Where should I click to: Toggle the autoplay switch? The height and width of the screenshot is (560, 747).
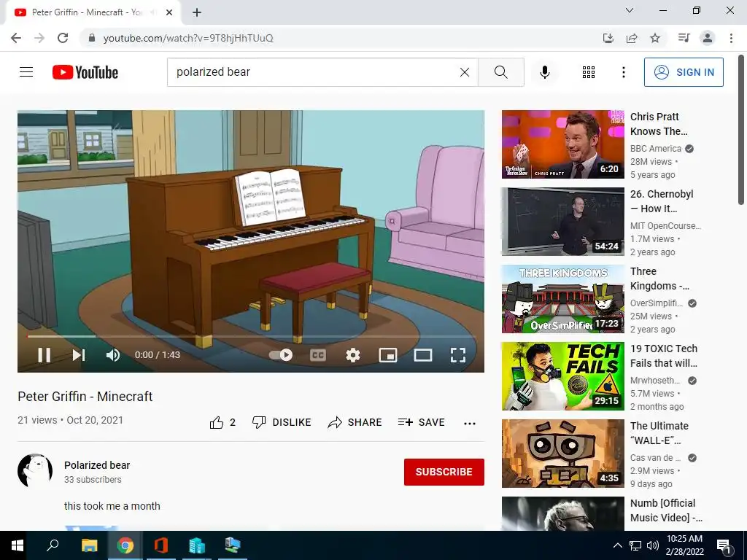pyautogui.click(x=281, y=355)
